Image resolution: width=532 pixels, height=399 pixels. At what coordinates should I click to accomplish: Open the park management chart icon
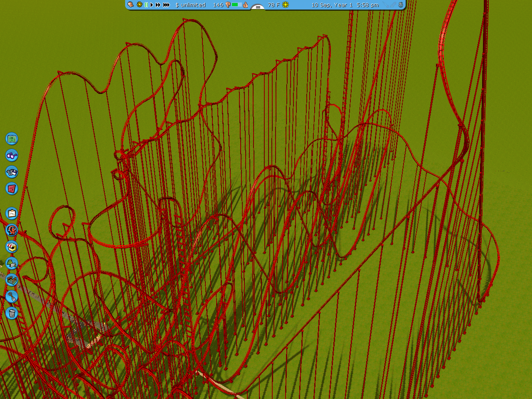point(12,214)
